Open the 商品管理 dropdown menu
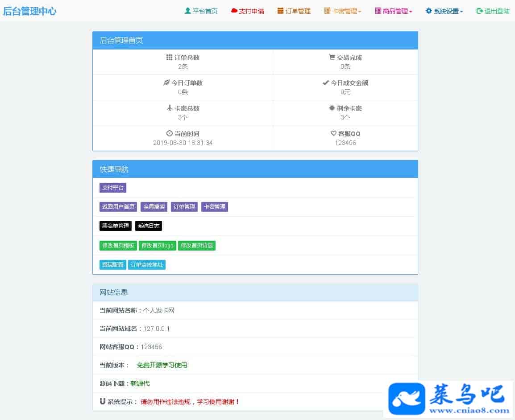The image size is (515, 420). 394,11
